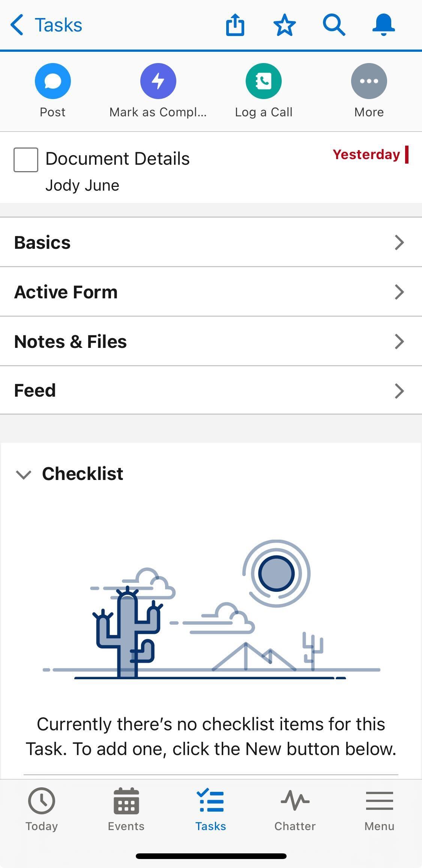This screenshot has height=868, width=422.
Task: Favorite this task with the star icon
Action: [x=285, y=25]
